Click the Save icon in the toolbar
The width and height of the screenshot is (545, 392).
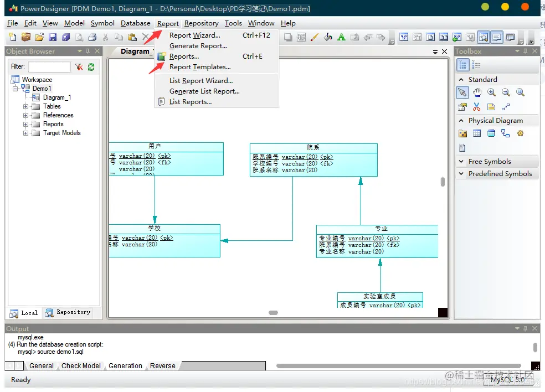(53, 37)
